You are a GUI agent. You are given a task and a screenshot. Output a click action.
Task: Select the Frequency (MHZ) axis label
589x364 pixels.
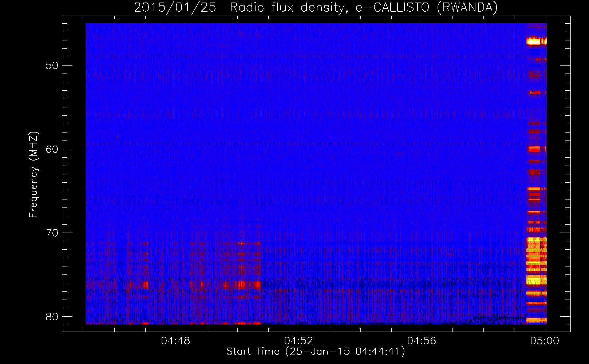pyautogui.click(x=33, y=175)
